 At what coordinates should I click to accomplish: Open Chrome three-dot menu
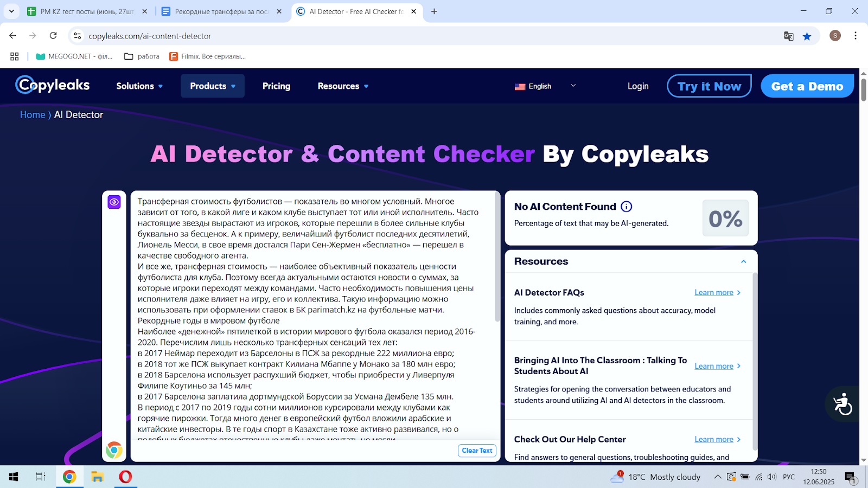[x=856, y=36]
